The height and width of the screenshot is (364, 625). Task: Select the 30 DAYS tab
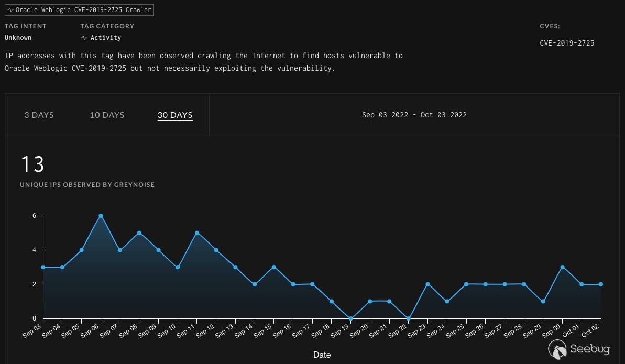(x=175, y=115)
